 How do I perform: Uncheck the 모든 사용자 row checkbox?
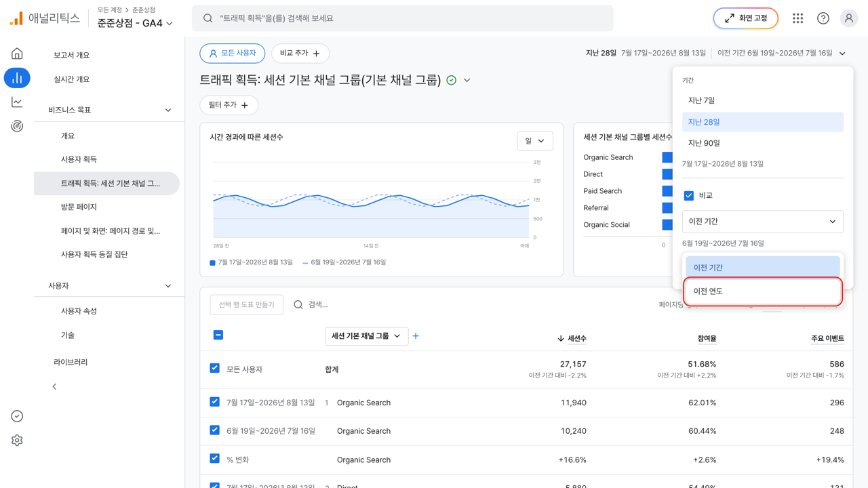point(215,369)
